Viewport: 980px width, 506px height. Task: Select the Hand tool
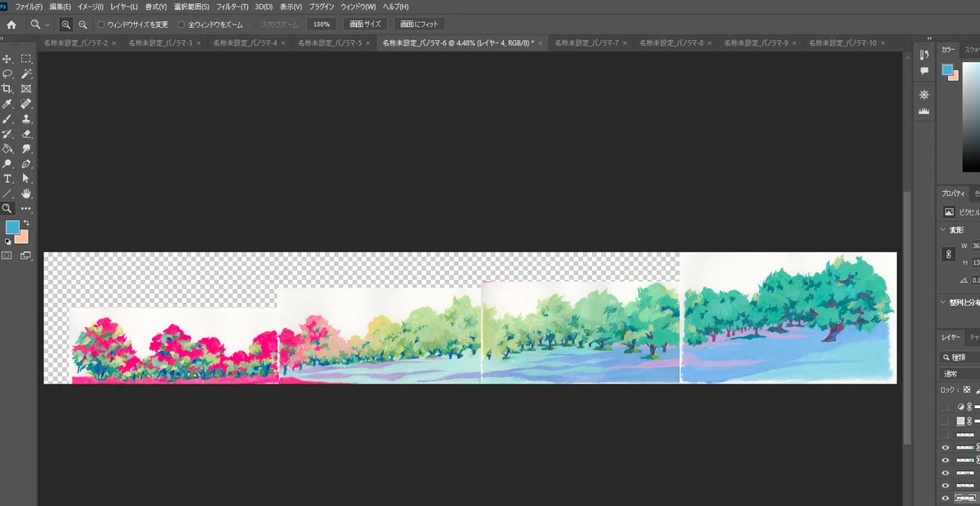pyautogui.click(x=26, y=193)
